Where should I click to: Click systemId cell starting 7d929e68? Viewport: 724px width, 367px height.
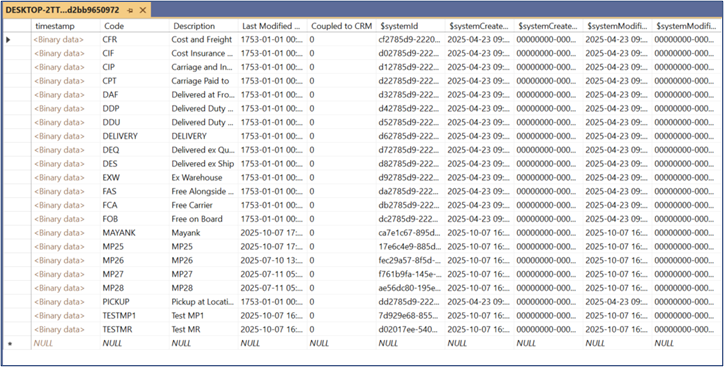coord(411,316)
